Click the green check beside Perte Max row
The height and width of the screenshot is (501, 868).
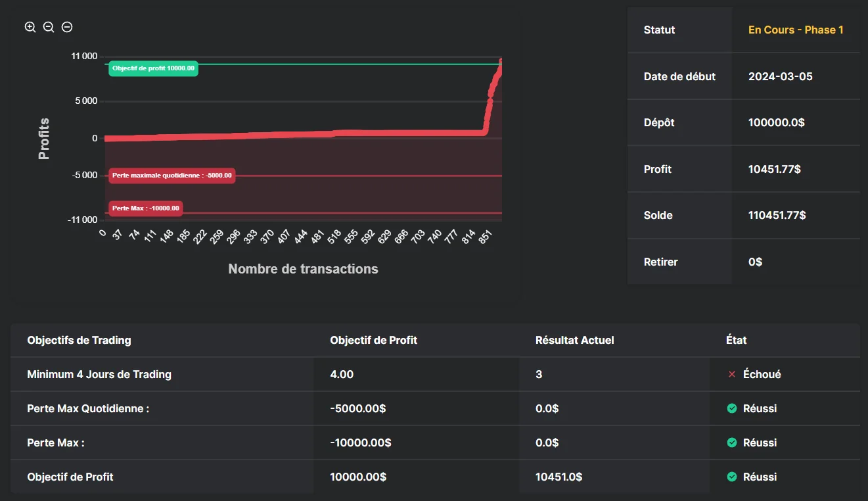[731, 442]
